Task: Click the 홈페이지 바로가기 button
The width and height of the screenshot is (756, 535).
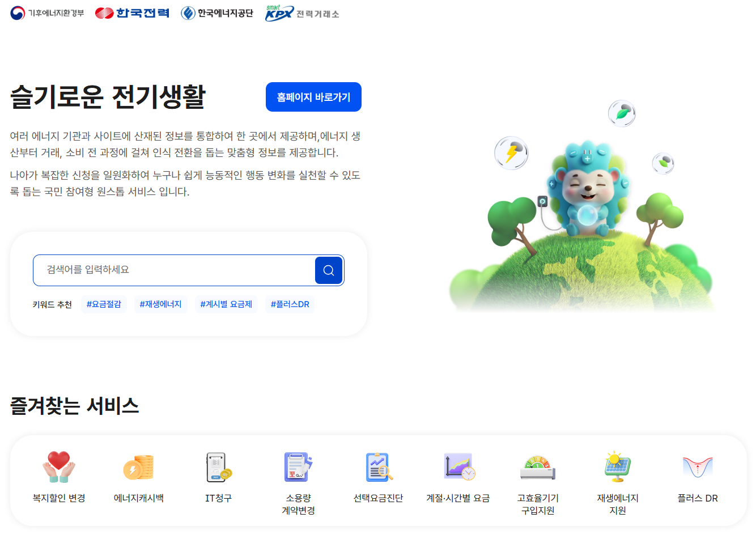Action: [x=313, y=97]
